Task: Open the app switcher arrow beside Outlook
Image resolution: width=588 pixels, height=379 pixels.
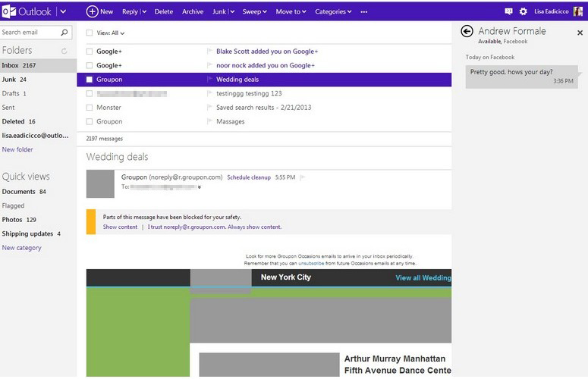Action: [63, 11]
